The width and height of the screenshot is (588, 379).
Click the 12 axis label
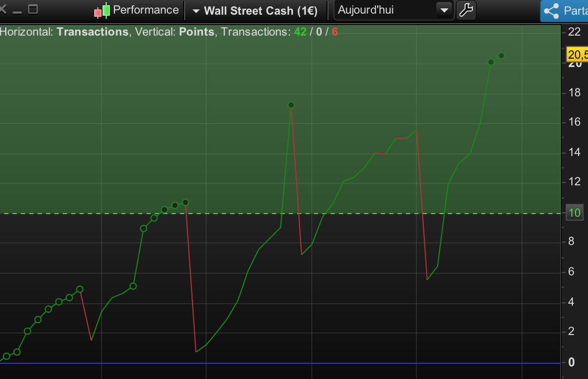click(x=574, y=182)
